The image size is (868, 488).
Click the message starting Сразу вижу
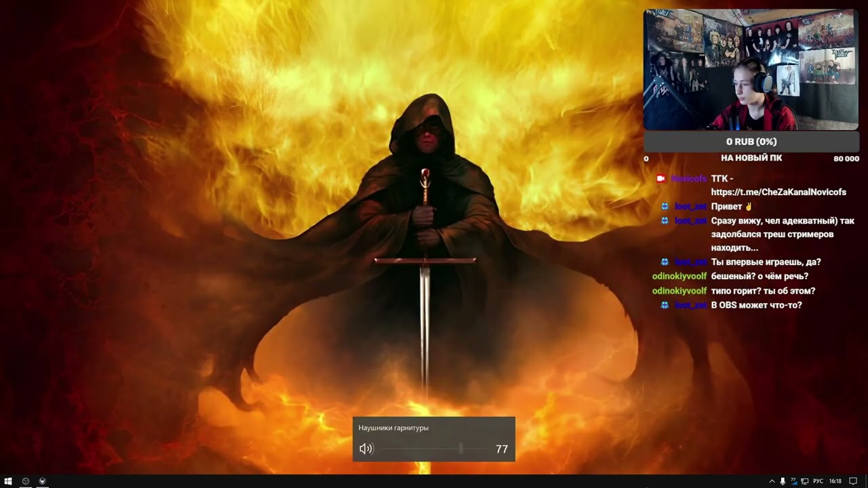point(783,235)
